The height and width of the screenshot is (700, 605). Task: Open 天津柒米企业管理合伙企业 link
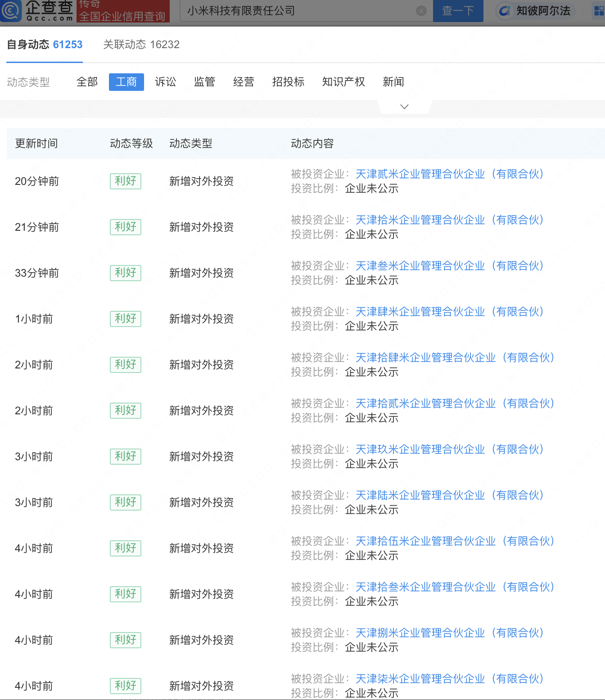450,679
